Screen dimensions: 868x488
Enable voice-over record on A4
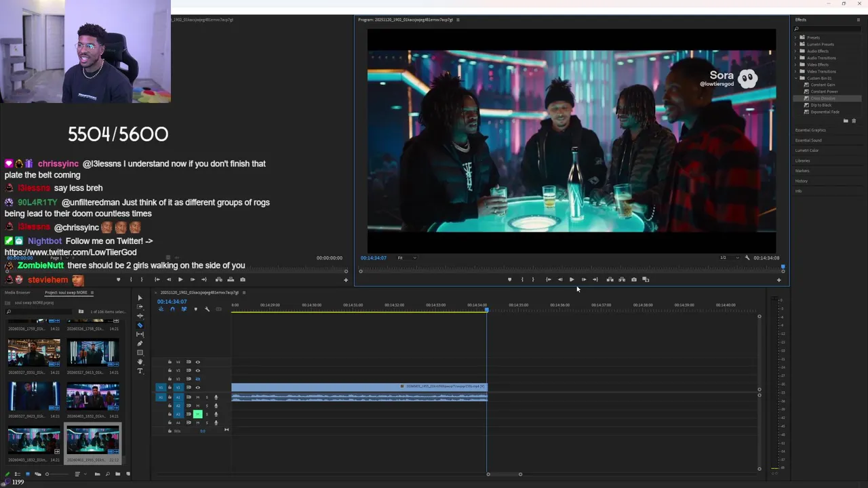pyautogui.click(x=216, y=423)
